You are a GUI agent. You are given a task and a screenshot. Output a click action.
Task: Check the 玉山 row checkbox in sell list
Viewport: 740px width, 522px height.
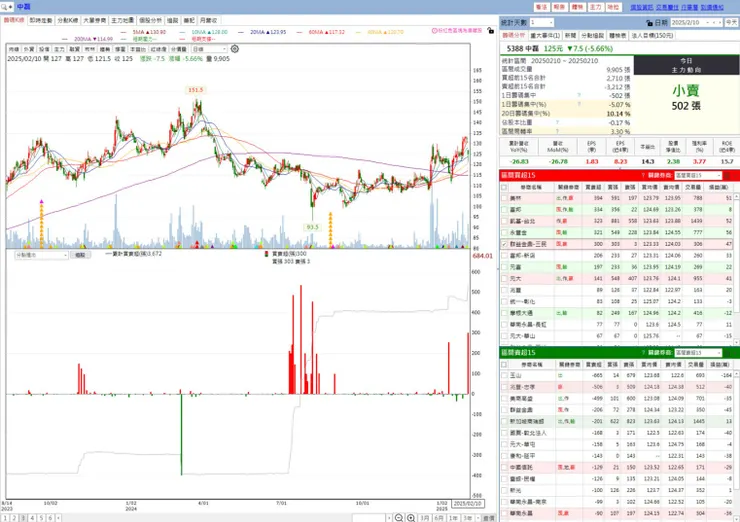504,375
